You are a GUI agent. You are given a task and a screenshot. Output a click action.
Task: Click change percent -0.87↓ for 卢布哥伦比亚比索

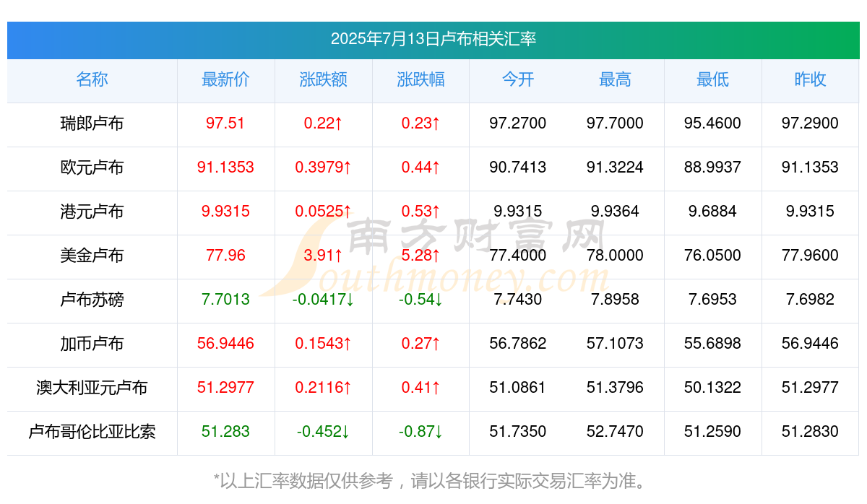click(x=420, y=432)
